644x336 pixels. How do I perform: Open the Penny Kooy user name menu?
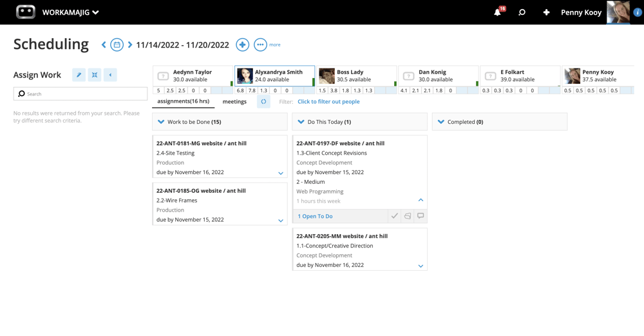[581, 12]
